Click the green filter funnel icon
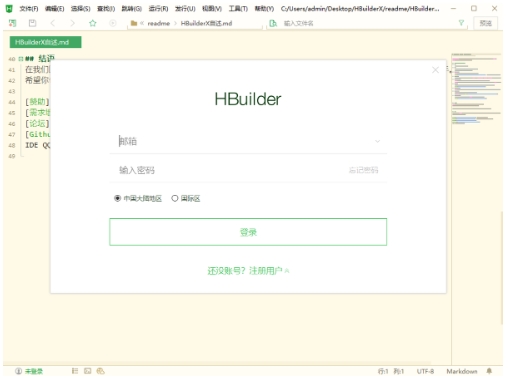 (x=461, y=23)
